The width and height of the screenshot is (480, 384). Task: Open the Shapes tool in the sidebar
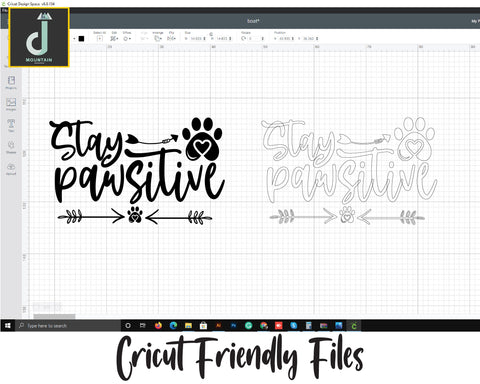11,147
